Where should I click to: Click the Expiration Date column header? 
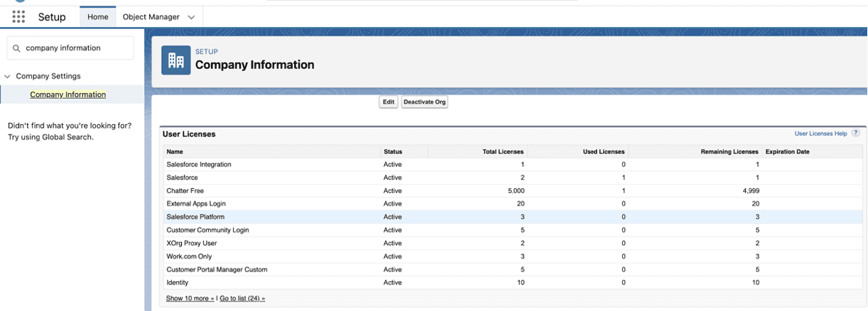[x=787, y=151]
